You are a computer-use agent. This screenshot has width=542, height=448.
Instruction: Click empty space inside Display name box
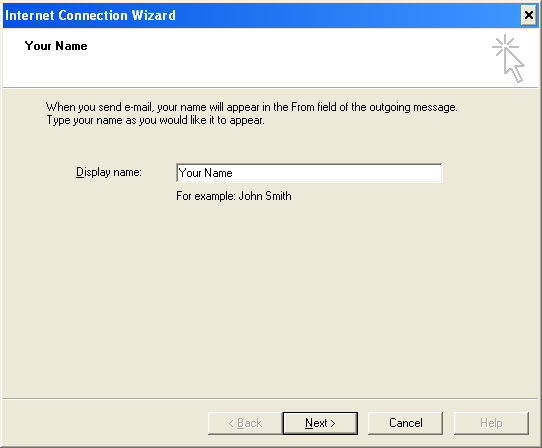click(x=337, y=173)
